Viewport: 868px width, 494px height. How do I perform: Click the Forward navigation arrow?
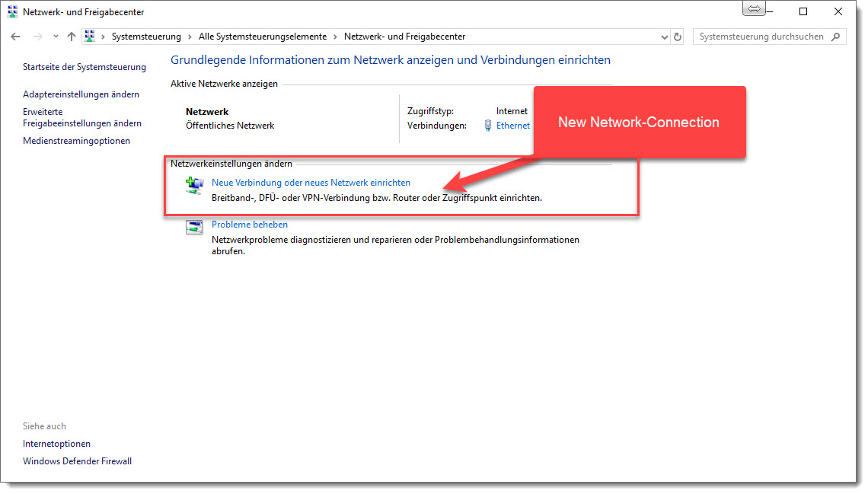click(x=37, y=37)
